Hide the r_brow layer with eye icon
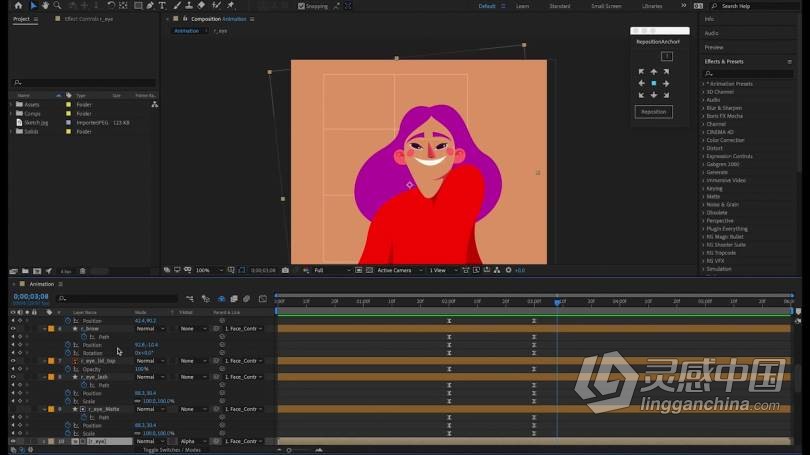This screenshot has height=455, width=810. pyautogui.click(x=13, y=328)
